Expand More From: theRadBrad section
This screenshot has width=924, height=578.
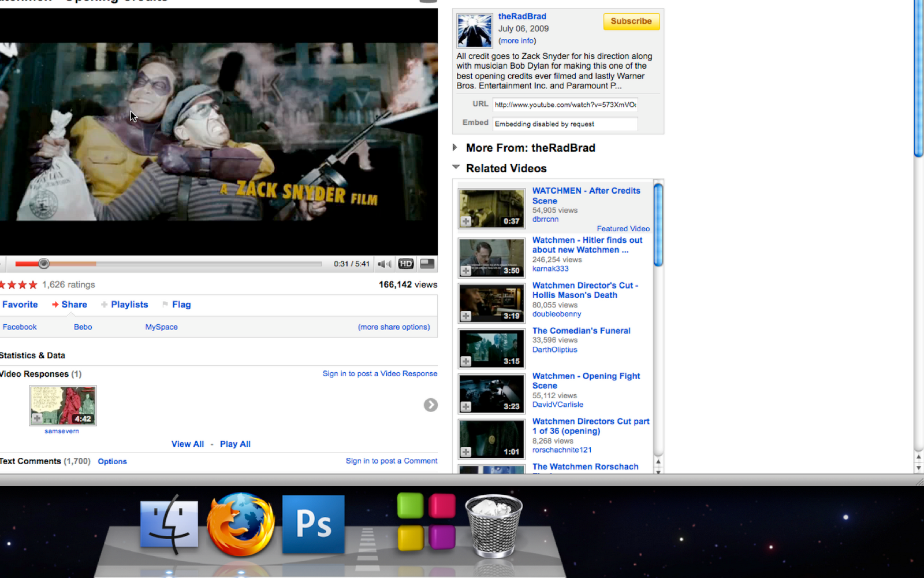tap(455, 147)
